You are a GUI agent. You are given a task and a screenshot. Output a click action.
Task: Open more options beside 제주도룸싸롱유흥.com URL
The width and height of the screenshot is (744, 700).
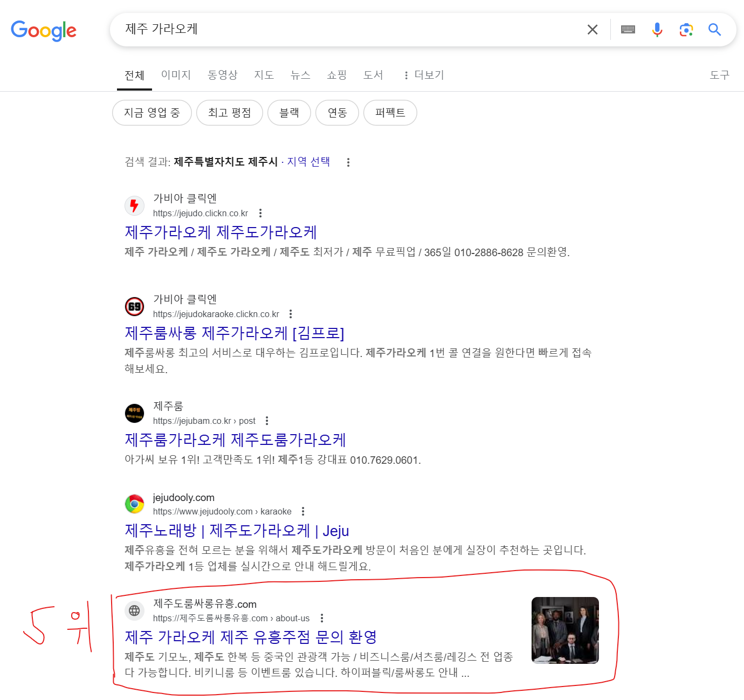(322, 618)
